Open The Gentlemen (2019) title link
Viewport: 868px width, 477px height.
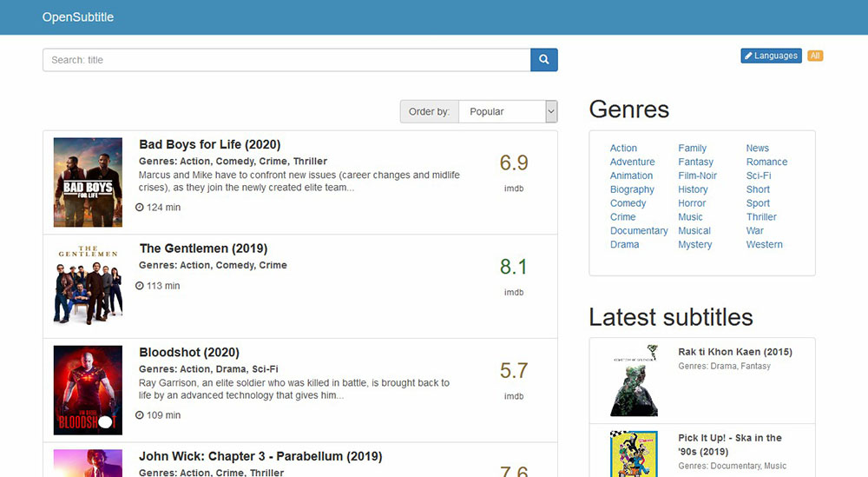(203, 248)
